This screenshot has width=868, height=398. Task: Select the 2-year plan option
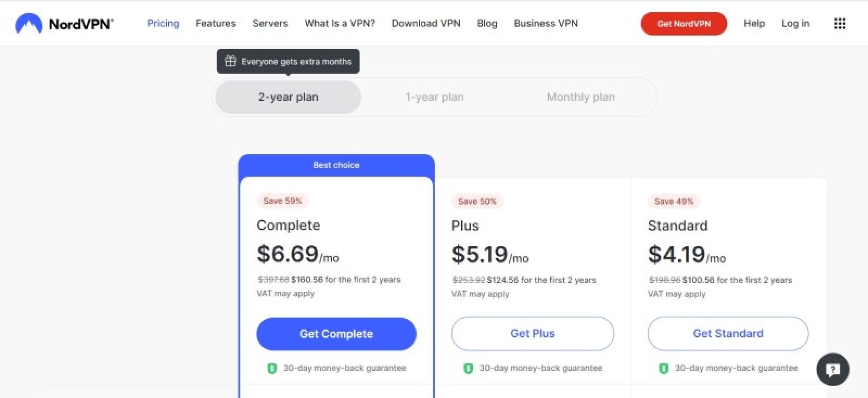(x=288, y=97)
